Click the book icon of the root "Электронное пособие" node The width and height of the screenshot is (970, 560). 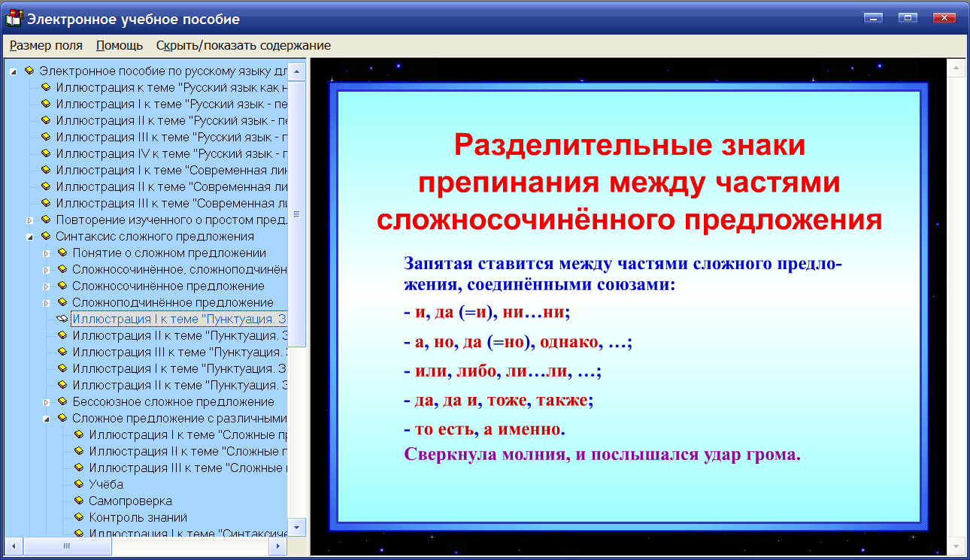pos(29,71)
